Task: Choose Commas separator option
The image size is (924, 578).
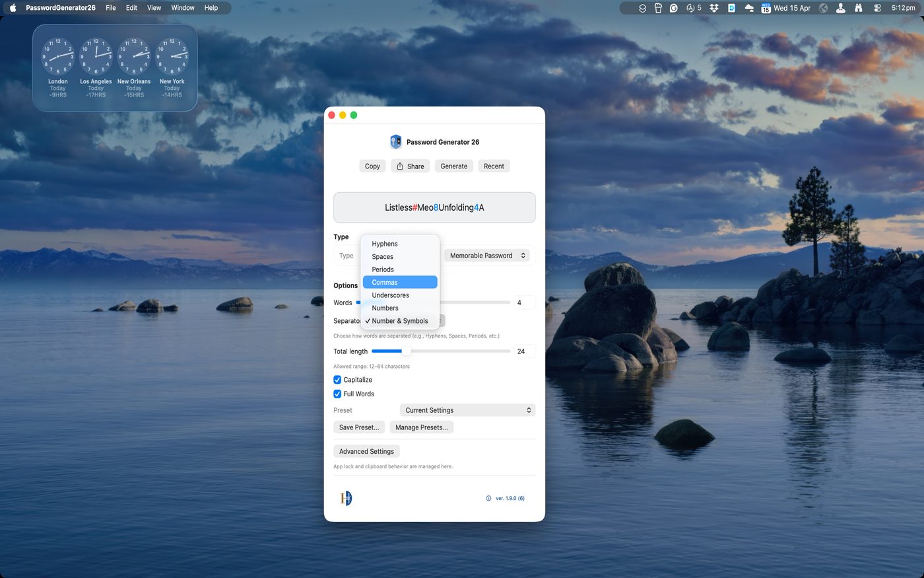Action: click(x=400, y=282)
